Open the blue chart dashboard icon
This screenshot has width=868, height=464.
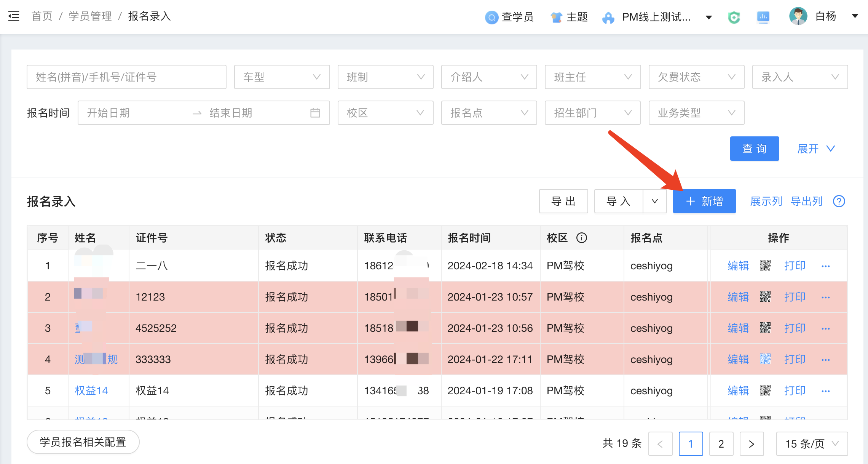pos(763,17)
